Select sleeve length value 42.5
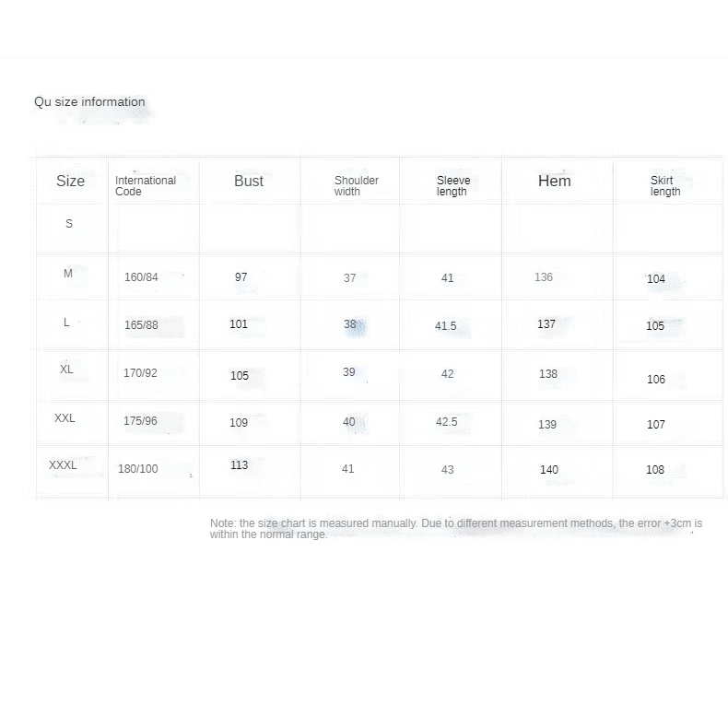The image size is (728, 728). [446, 421]
